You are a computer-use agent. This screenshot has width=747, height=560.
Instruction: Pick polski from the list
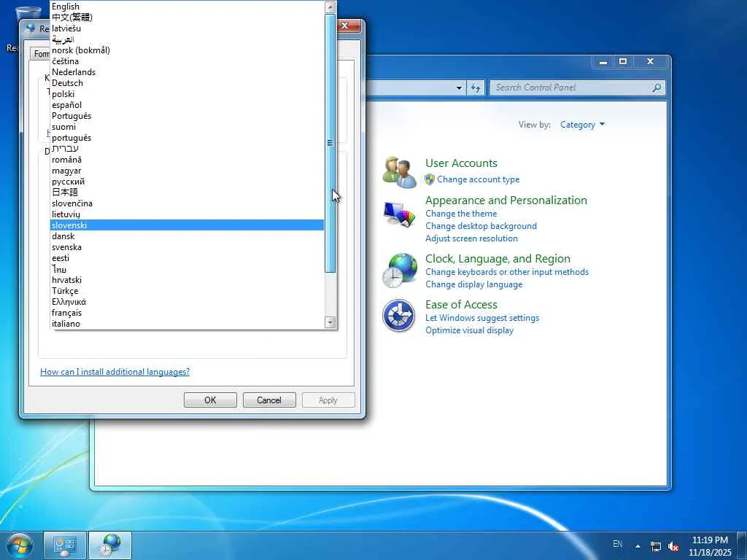tap(187, 94)
